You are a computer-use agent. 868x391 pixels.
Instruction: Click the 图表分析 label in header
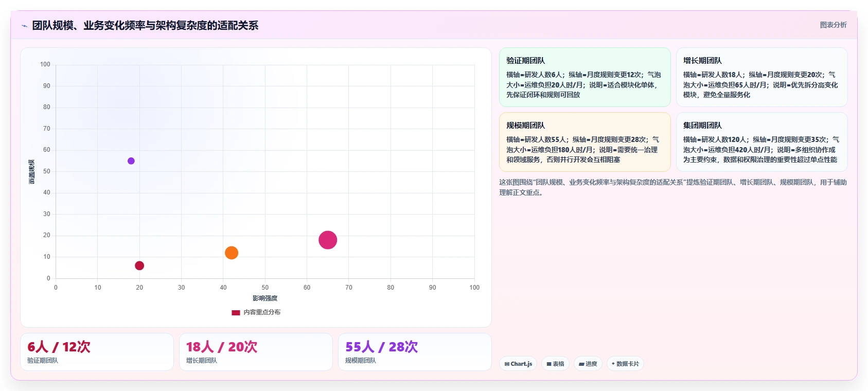click(833, 25)
